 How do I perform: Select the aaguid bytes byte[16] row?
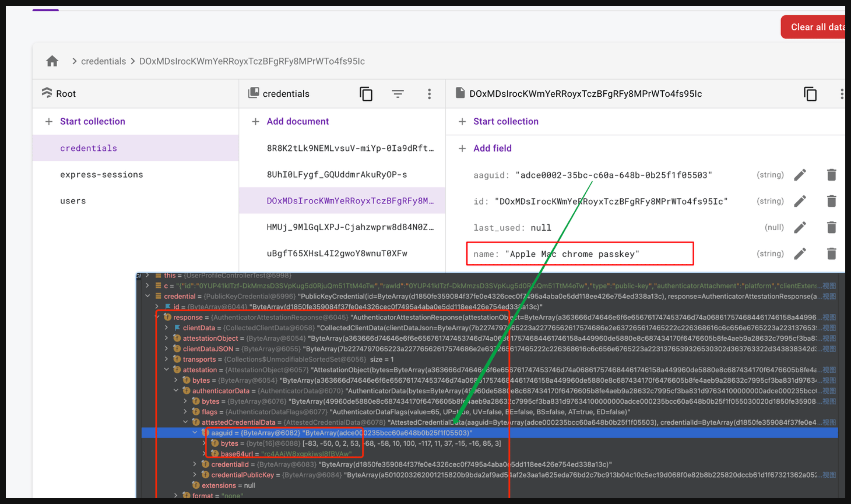point(489,443)
